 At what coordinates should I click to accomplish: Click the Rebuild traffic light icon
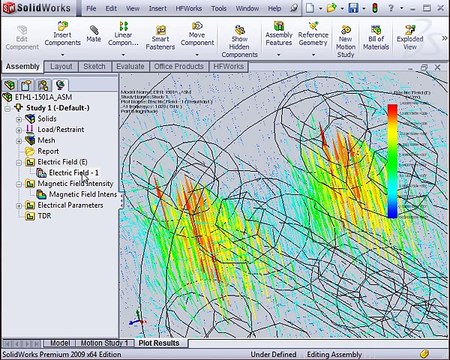(x=375, y=8)
